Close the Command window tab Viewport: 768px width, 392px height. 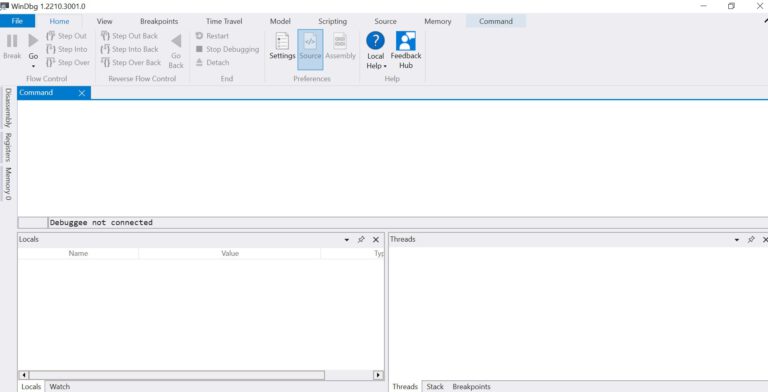tap(82, 93)
